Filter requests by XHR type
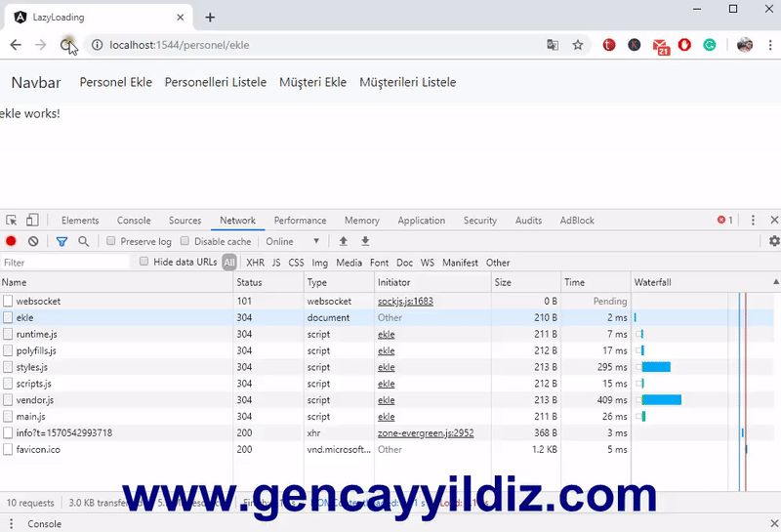 (255, 263)
